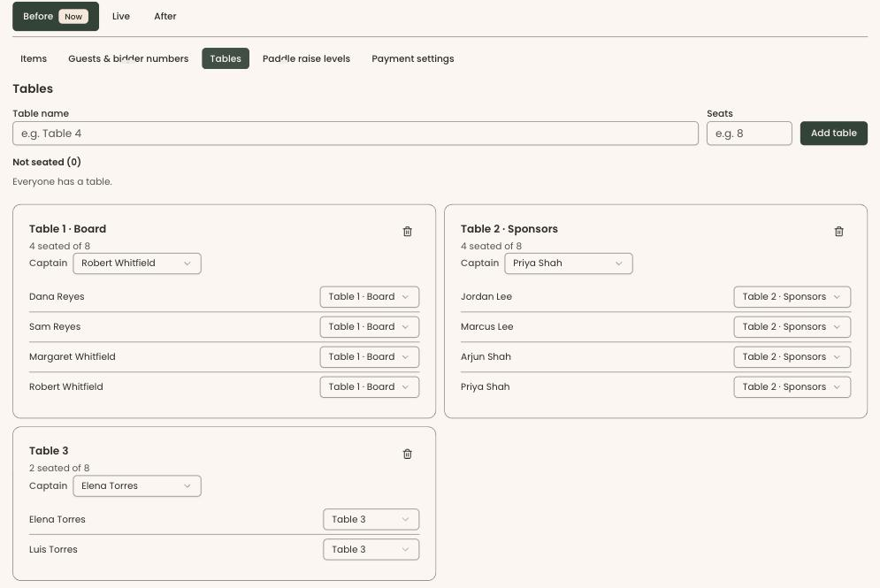
Task: Delete Table 1 · Board with trash icon
Action: 408,231
